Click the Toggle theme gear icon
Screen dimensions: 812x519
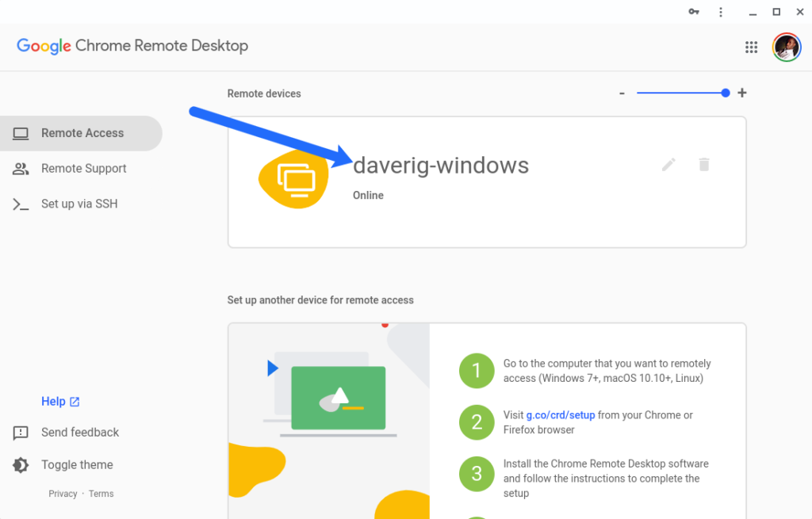(21, 464)
